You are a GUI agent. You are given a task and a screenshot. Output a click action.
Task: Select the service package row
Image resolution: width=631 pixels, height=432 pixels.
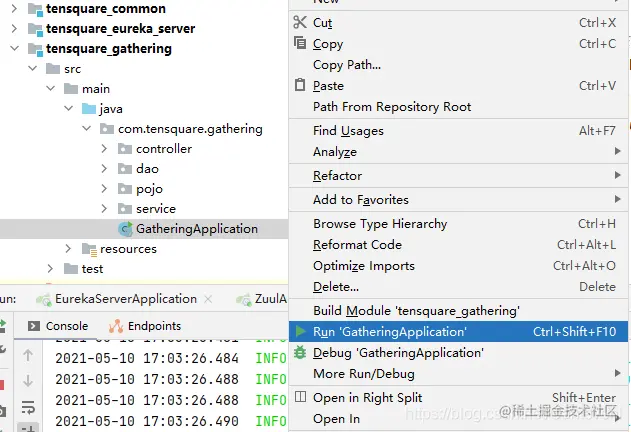point(144,209)
